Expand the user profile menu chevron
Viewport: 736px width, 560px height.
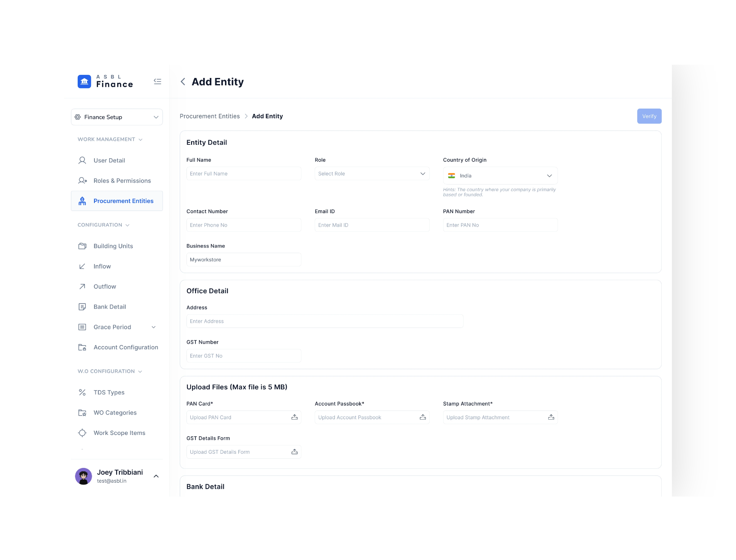156,476
